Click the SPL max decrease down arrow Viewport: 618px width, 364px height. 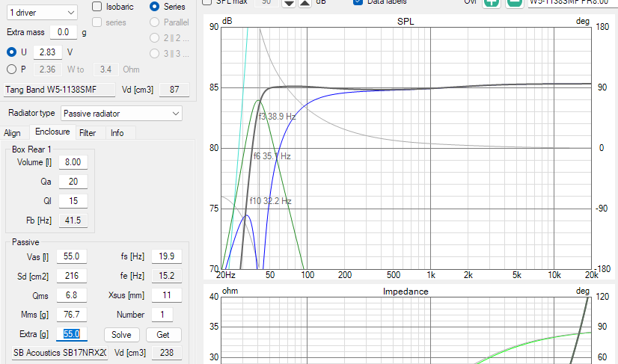coord(289,3)
